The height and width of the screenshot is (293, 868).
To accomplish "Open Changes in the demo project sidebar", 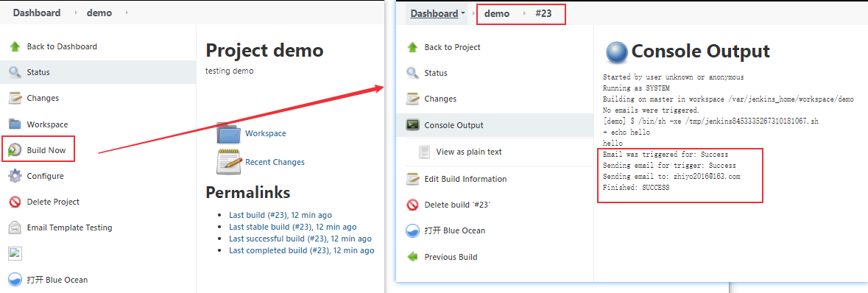I will pos(43,98).
